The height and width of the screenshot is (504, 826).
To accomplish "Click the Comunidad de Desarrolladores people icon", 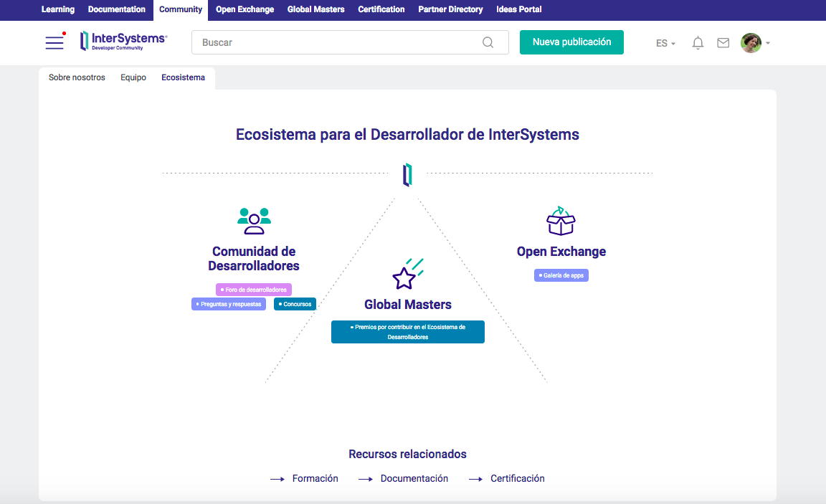I will point(254,221).
